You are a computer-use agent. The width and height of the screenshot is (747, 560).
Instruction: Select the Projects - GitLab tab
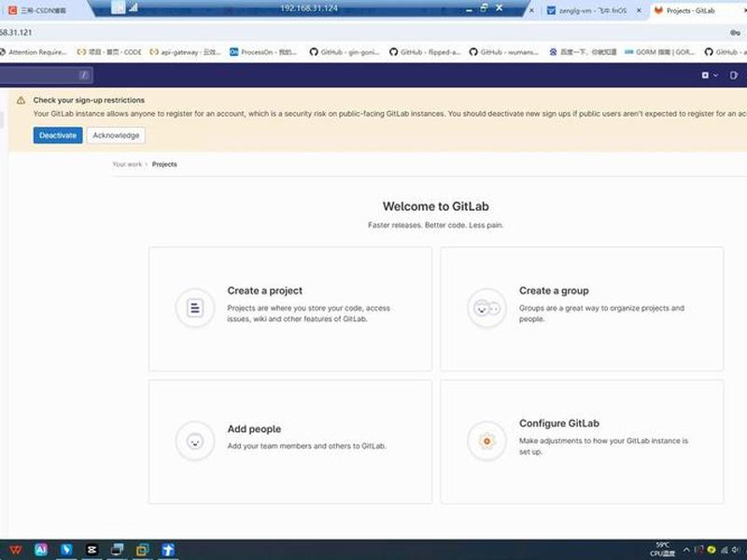(691, 10)
